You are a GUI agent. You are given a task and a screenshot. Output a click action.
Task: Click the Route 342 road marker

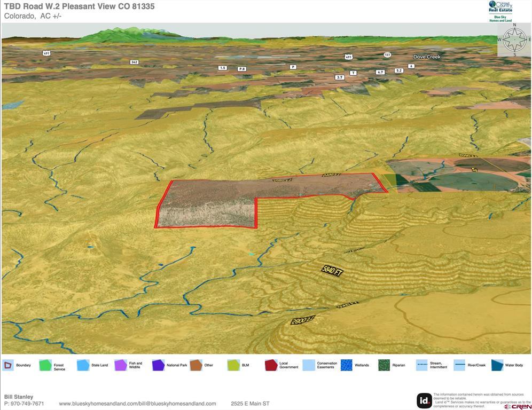coord(134,62)
